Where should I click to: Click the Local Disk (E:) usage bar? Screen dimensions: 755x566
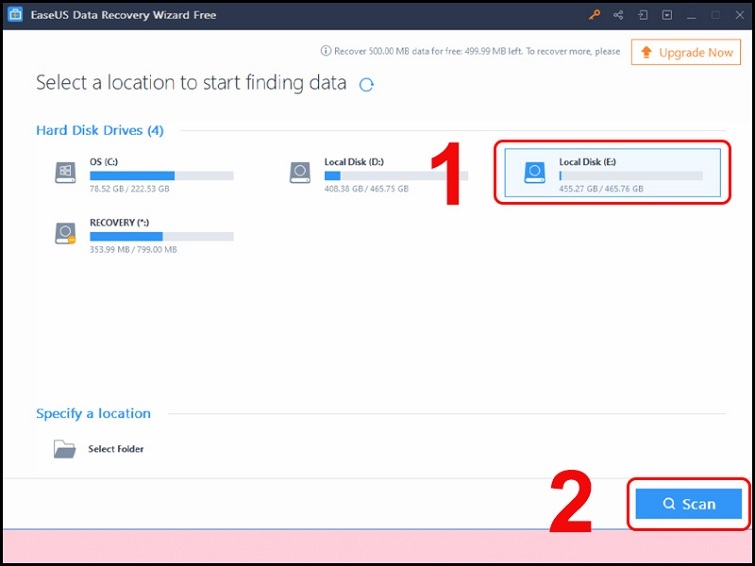tap(631, 176)
